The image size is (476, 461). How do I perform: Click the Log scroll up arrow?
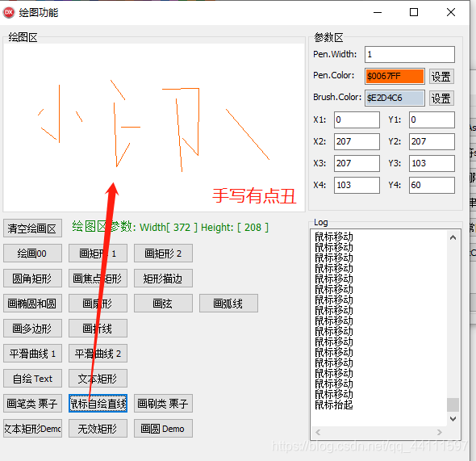coord(453,237)
